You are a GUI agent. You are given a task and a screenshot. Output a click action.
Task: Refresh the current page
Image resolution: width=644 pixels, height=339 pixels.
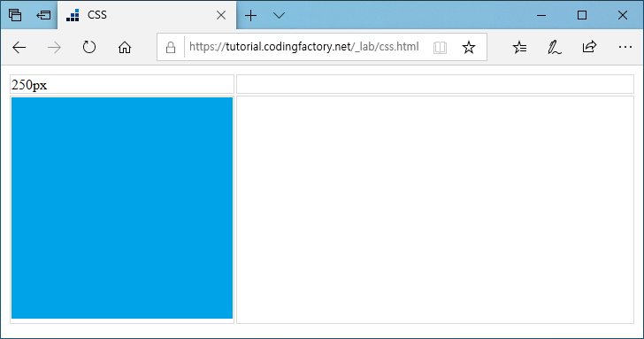(89, 47)
